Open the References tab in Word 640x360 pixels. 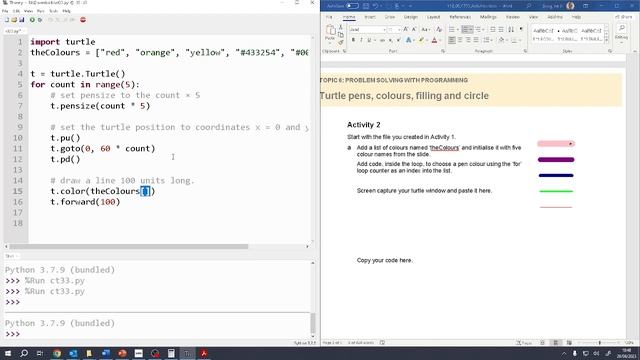click(x=460, y=17)
